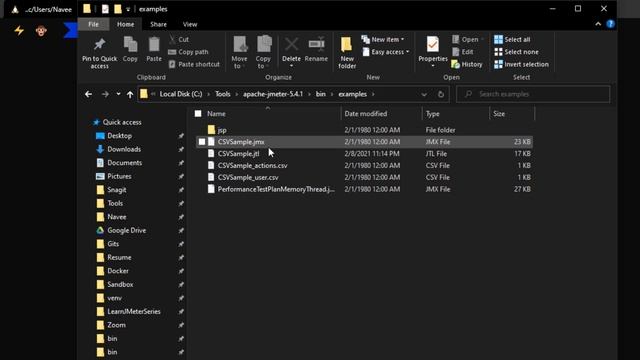Expand the chevron after Tools in path

pyautogui.click(x=237, y=94)
